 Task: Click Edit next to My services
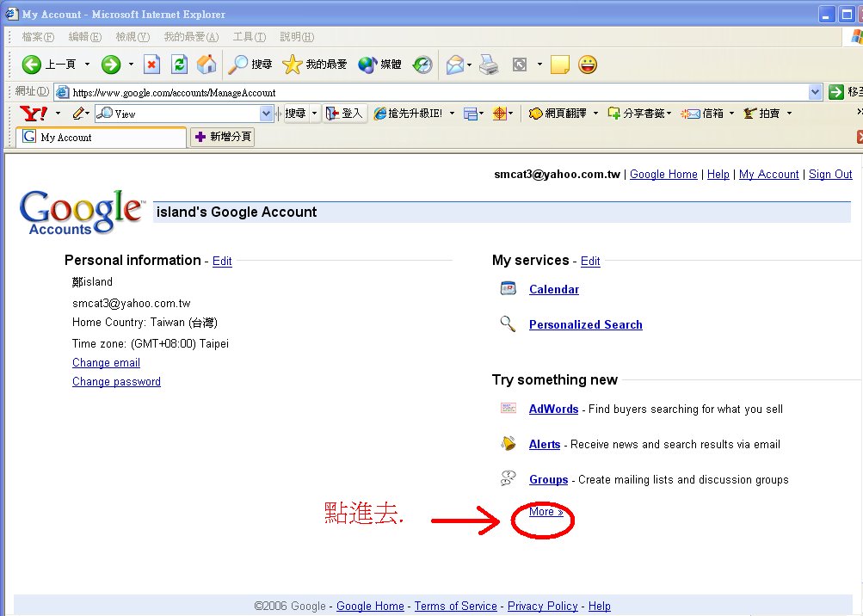pyautogui.click(x=590, y=261)
